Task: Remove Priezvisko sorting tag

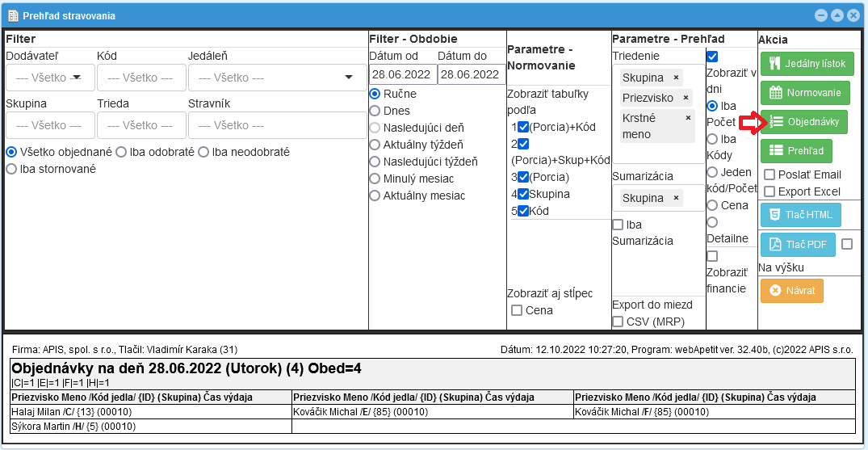Action: tap(686, 98)
